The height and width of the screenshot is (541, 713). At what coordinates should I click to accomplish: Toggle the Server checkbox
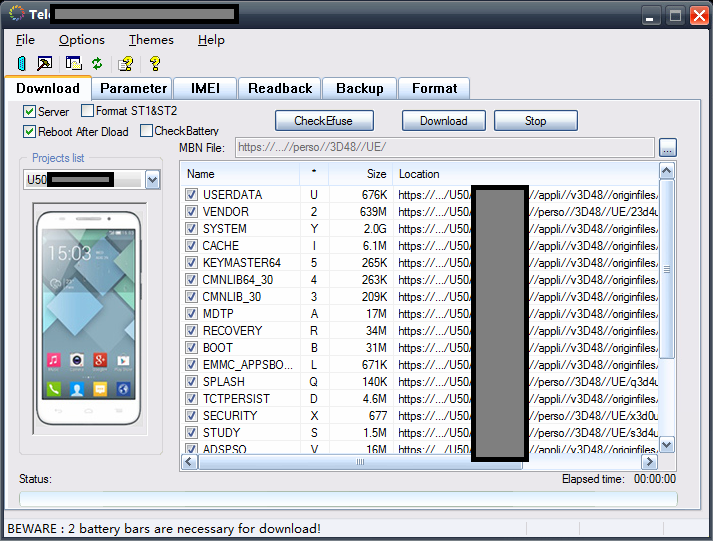coord(29,112)
